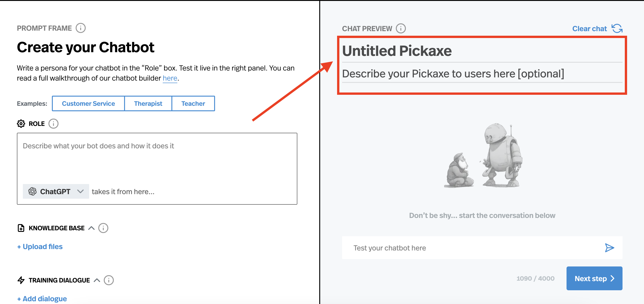The height and width of the screenshot is (304, 644).
Task: Open the chatbot builder walkthrough link
Action: [170, 78]
